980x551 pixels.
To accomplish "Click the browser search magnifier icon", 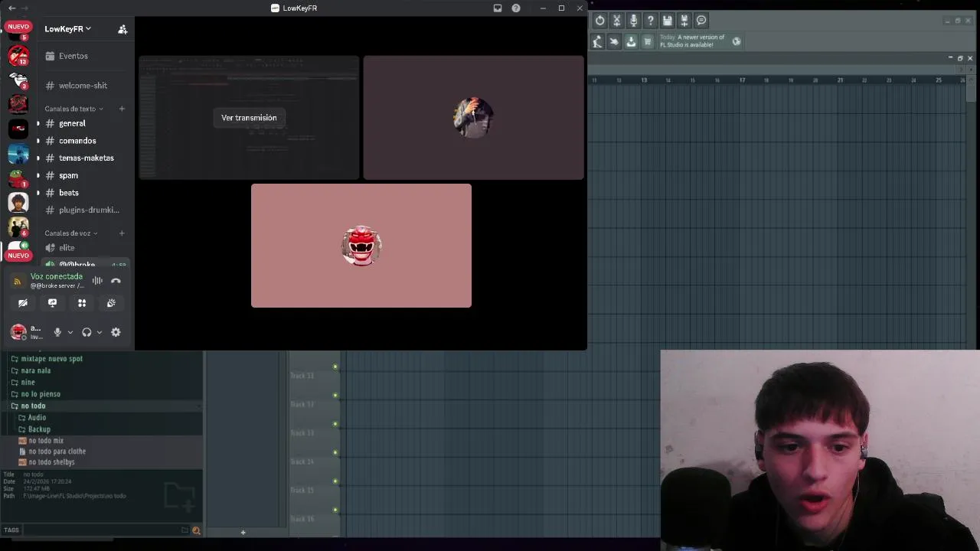I will point(196,530).
